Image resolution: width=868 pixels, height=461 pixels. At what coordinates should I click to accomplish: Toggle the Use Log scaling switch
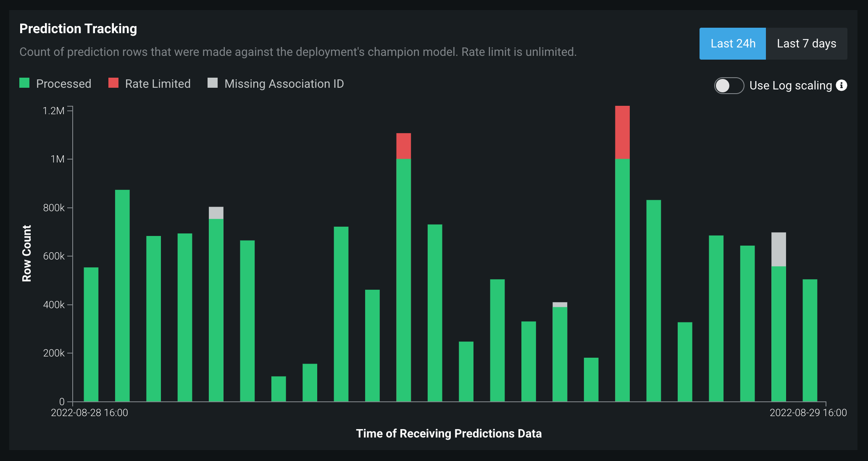point(729,86)
